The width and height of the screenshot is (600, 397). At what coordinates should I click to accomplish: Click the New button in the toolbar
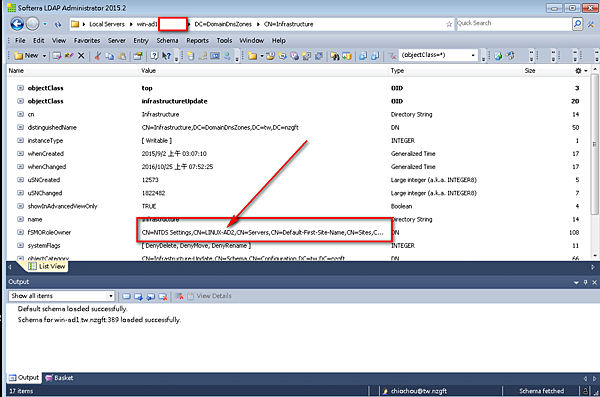(x=26, y=56)
